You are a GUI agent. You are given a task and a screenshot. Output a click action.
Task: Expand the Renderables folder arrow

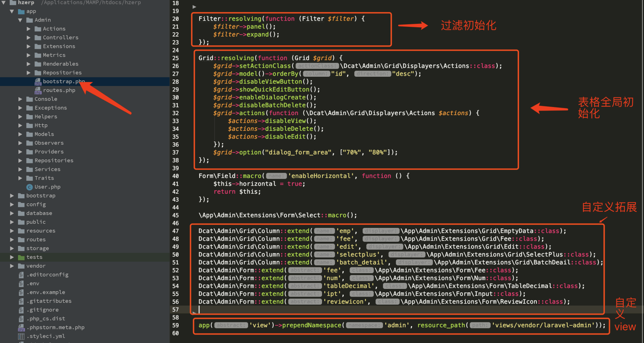tap(29, 64)
